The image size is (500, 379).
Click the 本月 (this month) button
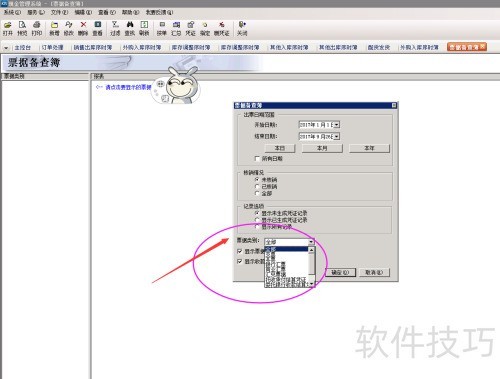(x=322, y=148)
